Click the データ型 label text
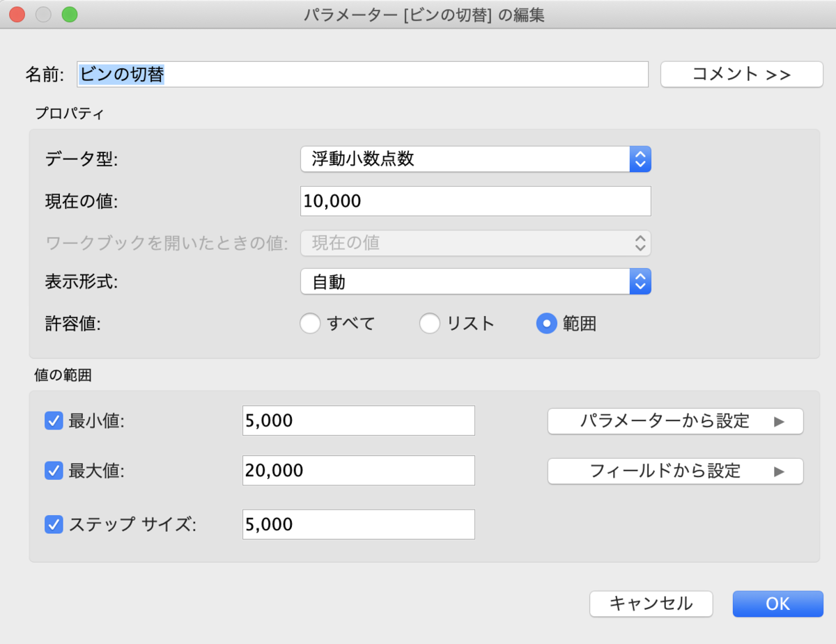 (82, 159)
